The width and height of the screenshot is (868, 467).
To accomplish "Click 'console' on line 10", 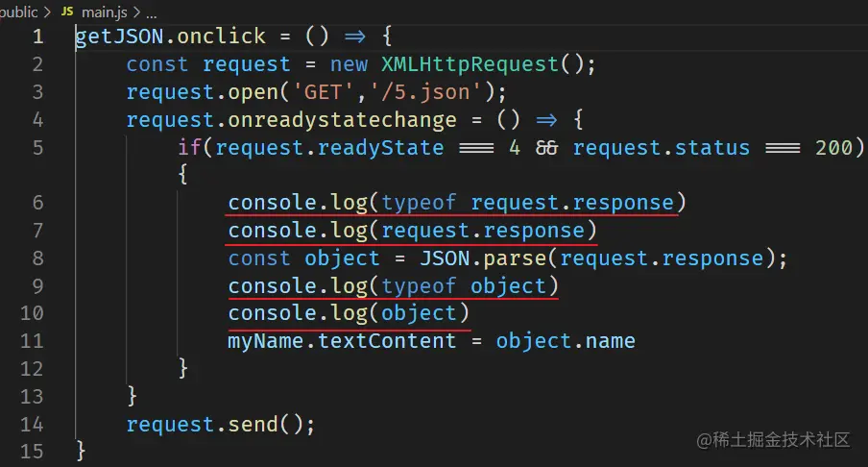I will [x=273, y=313].
